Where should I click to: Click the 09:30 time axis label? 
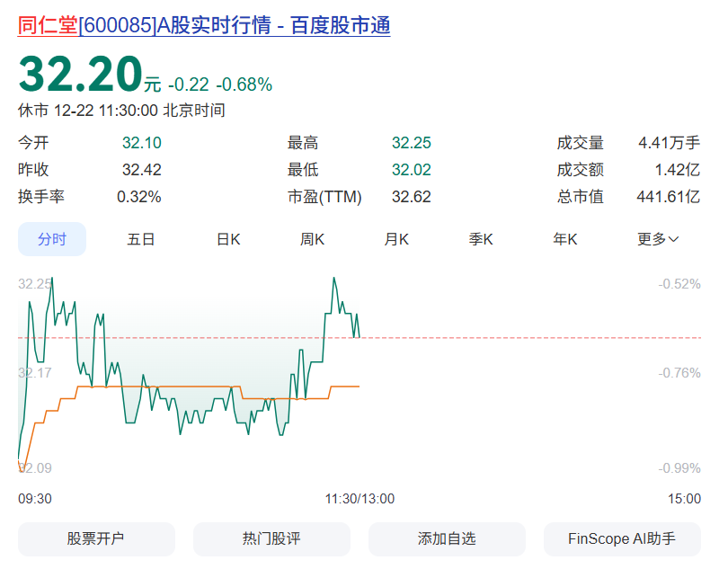pyautogui.click(x=35, y=499)
